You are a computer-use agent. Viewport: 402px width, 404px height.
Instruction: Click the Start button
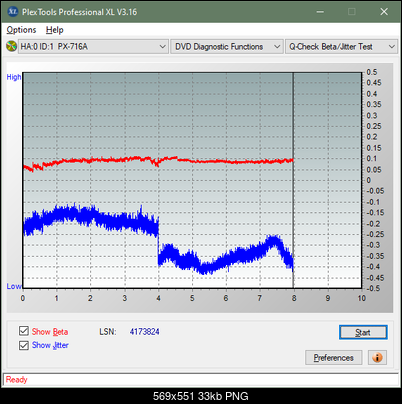(x=363, y=332)
